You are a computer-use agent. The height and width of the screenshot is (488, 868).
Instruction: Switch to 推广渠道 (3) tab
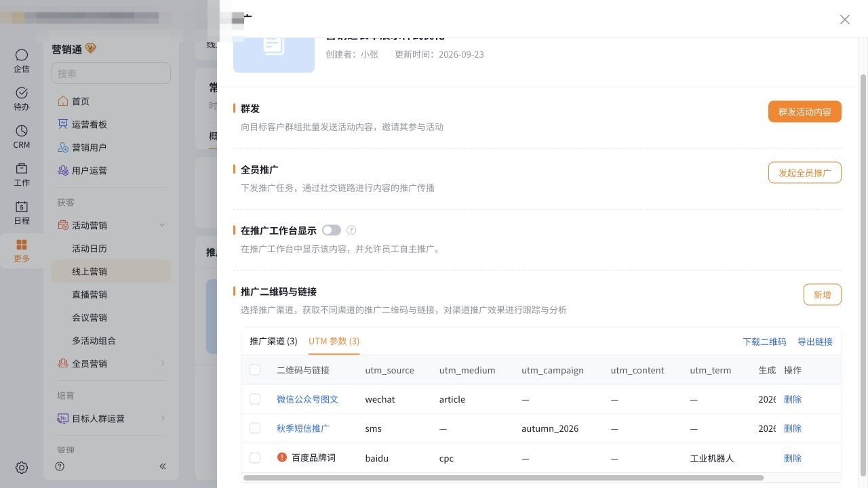click(x=273, y=341)
